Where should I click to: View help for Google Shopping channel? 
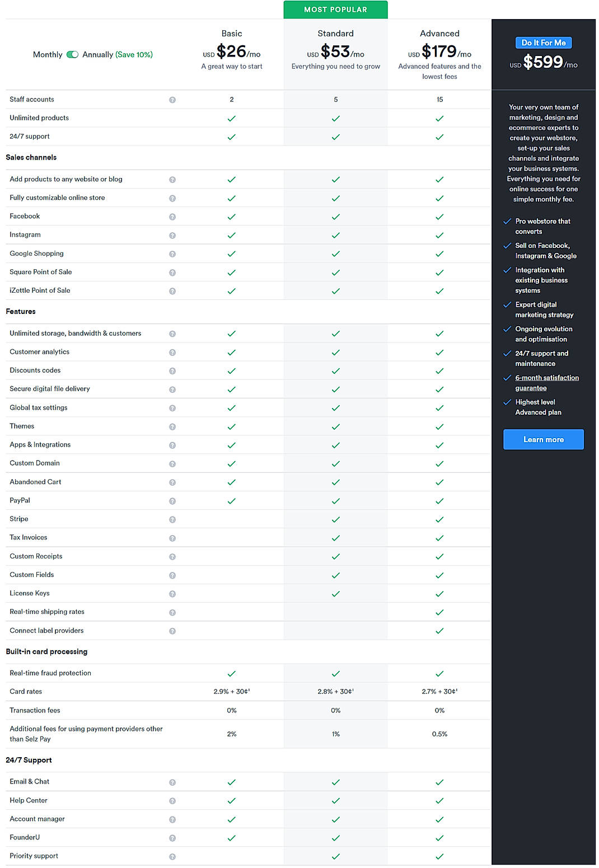(172, 254)
